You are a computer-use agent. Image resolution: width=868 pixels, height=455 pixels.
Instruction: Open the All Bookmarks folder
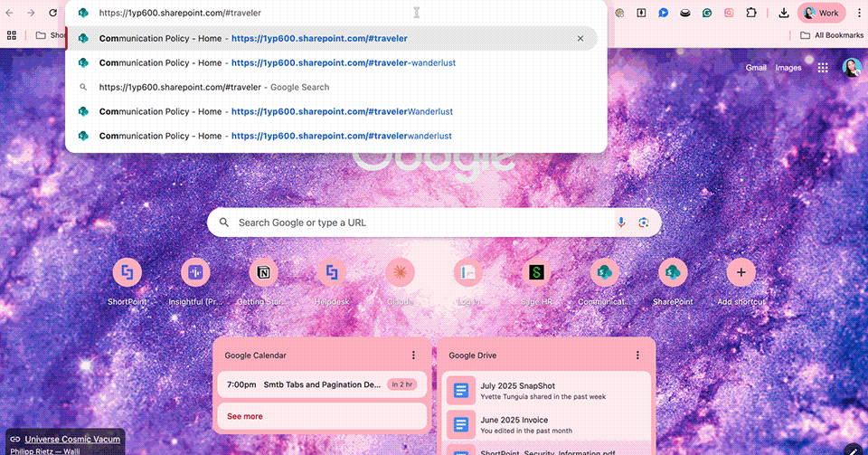(832, 35)
